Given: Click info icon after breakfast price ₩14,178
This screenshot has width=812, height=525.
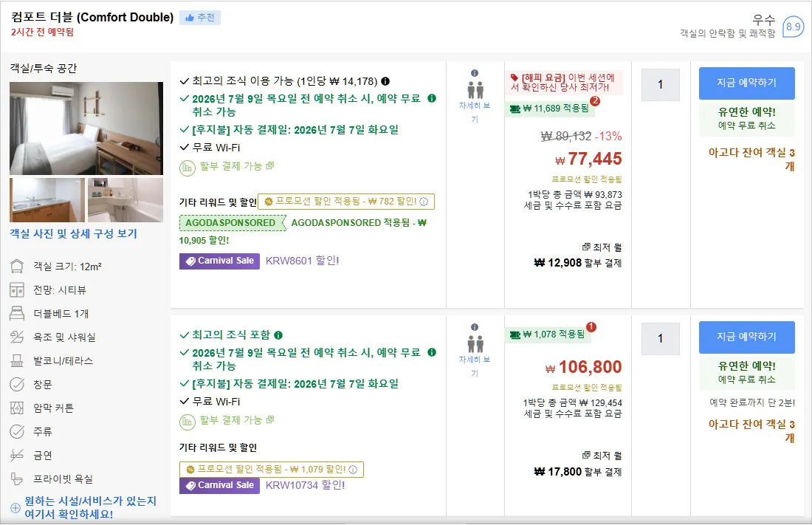Looking at the screenshot, I should coord(385,81).
